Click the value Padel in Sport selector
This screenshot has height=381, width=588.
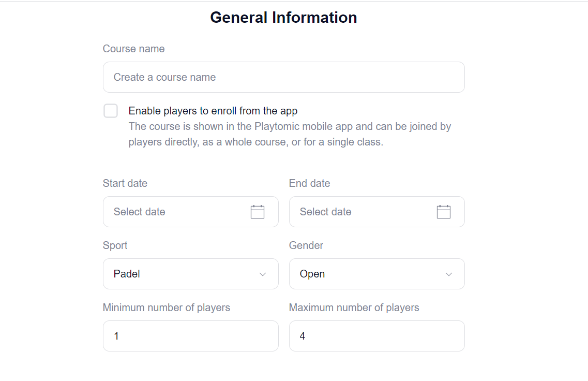(x=126, y=273)
